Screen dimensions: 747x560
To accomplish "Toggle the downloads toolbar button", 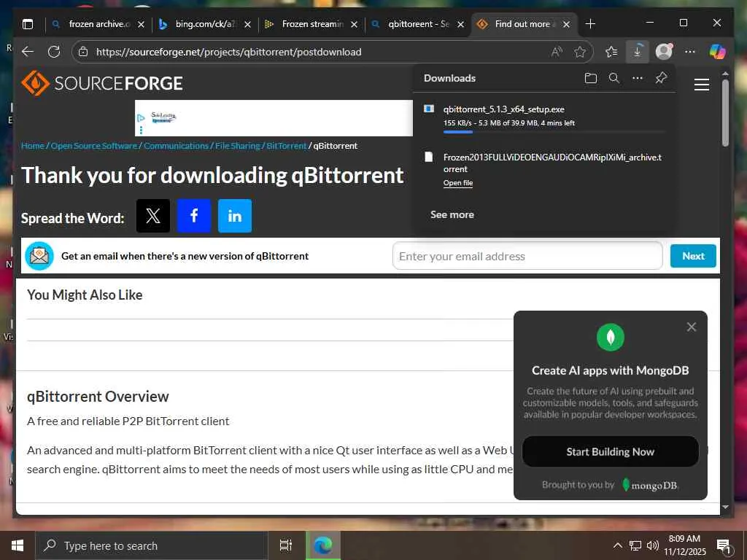I will tap(637, 52).
